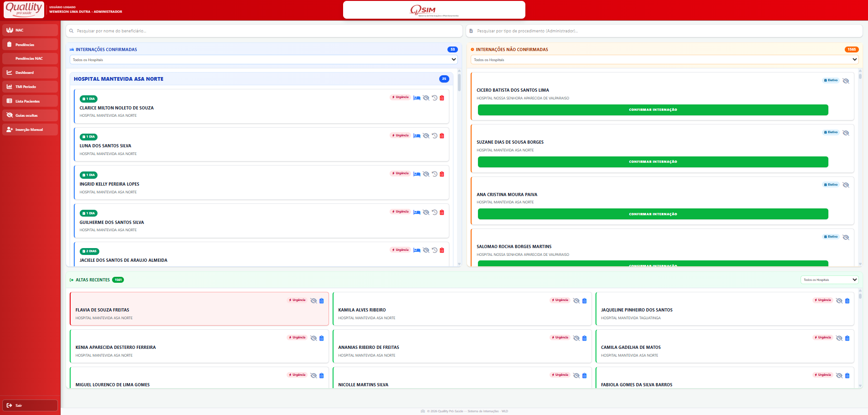Open red clipboard for Luna dos Santos Silva
This screenshot has height=415, width=868.
pos(442,136)
